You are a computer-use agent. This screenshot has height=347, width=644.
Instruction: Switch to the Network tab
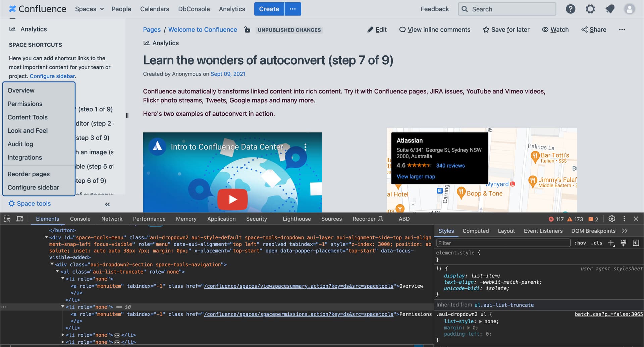coord(112,219)
